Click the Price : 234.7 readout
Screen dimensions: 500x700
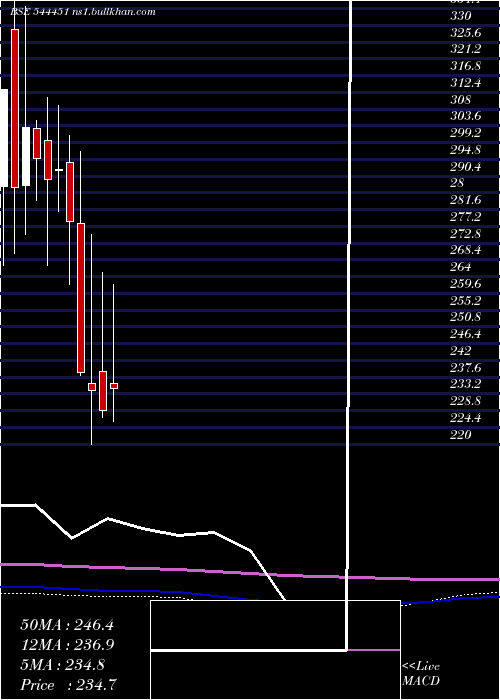pyautogui.click(x=69, y=685)
